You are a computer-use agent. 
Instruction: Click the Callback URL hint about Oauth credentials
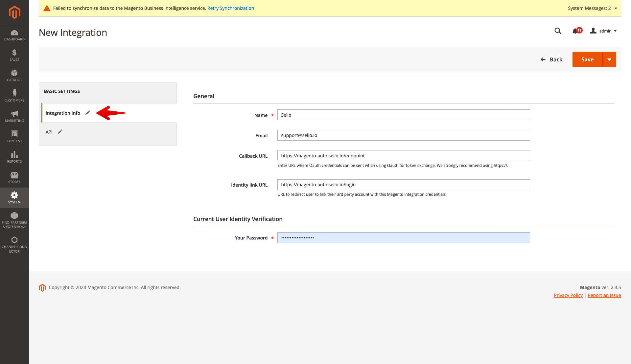[393, 166]
